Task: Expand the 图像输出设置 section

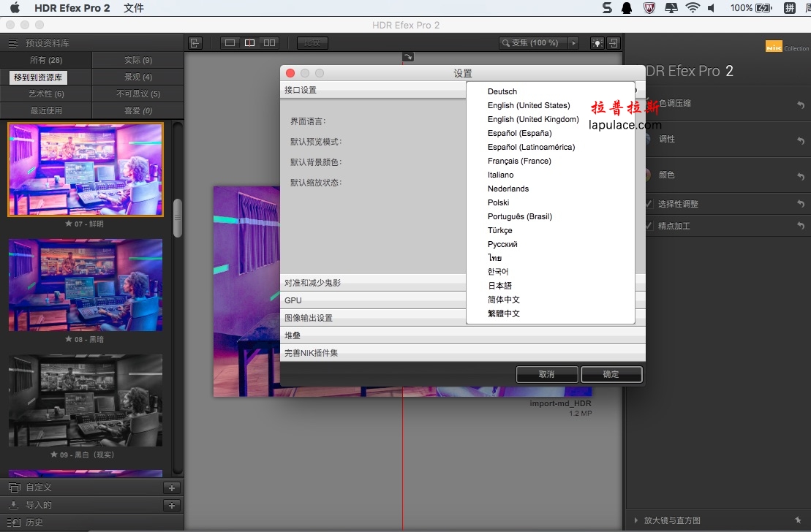Action: point(462,318)
